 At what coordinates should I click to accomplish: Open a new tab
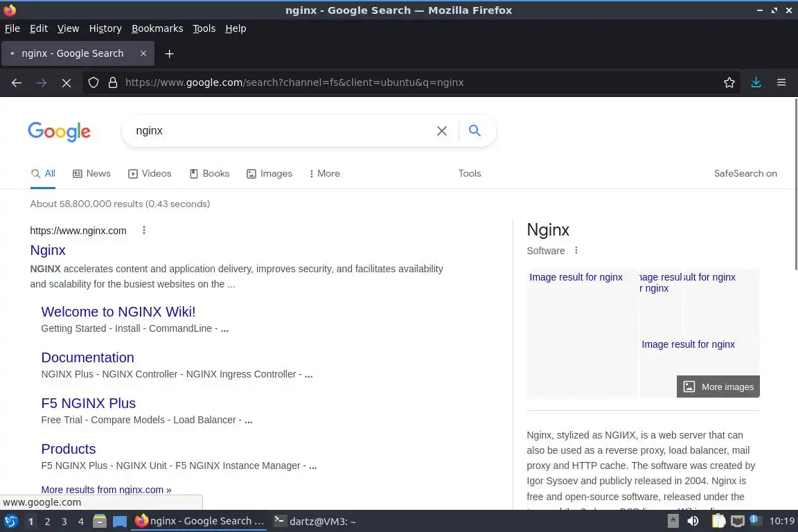[x=170, y=53]
